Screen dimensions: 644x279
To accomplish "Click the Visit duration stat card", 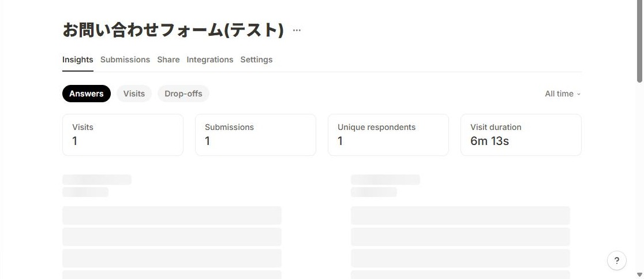I will 521,135.
